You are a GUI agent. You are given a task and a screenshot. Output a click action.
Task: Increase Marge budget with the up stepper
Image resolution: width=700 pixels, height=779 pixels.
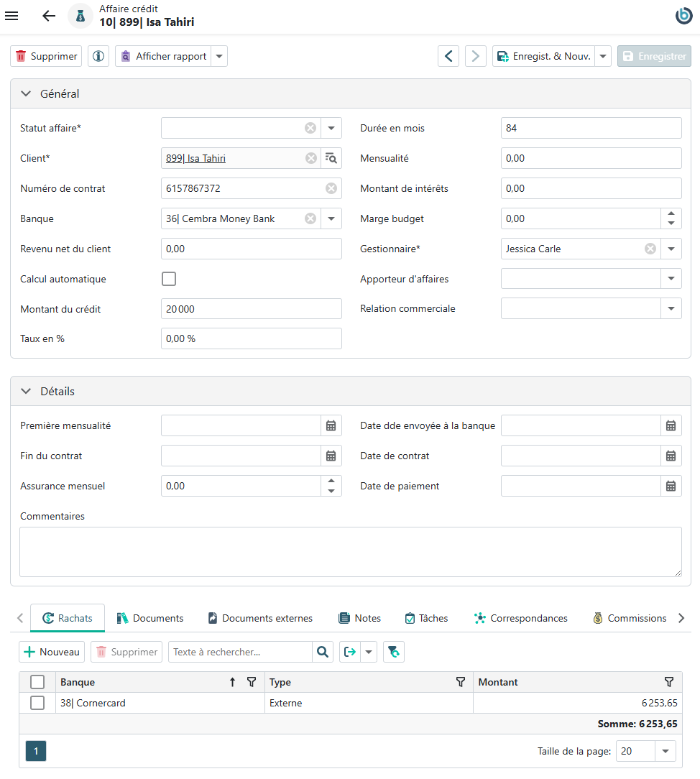pyautogui.click(x=671, y=213)
